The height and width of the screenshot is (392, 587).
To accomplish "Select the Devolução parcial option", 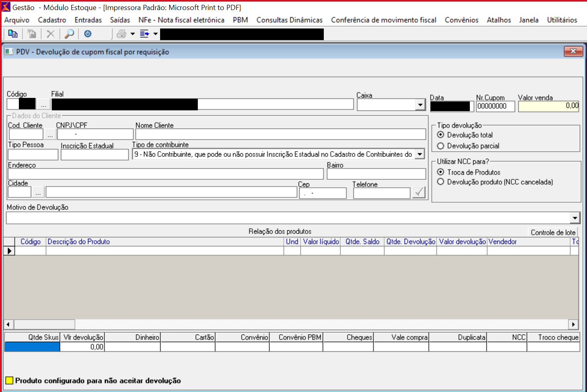I will 441,146.
